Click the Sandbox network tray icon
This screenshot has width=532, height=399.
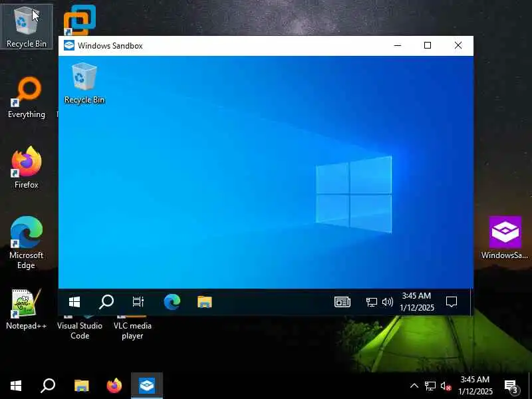372,302
